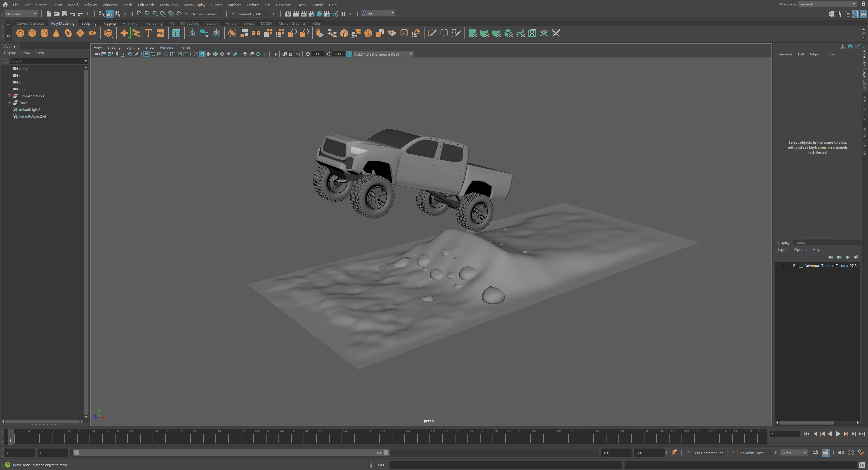Screen dimensions: 868x470
Task: Click the polygon cone shelf icon
Action: pos(56,33)
